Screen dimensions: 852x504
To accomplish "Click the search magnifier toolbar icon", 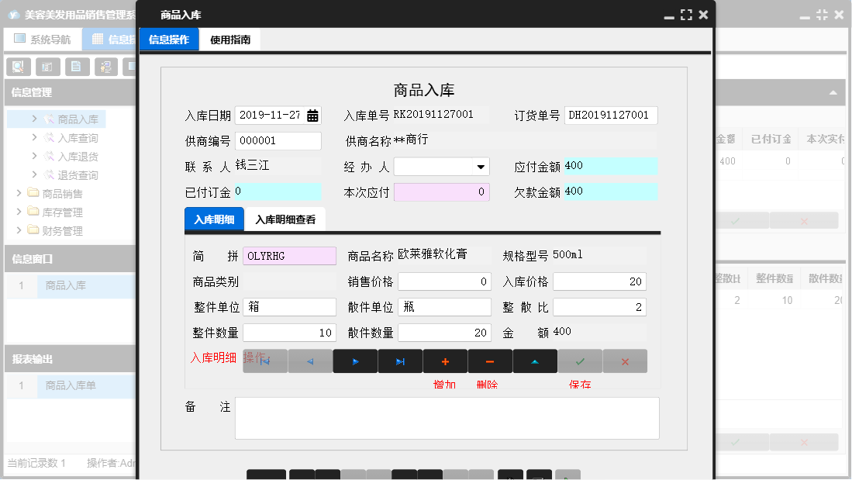I will tap(17, 67).
